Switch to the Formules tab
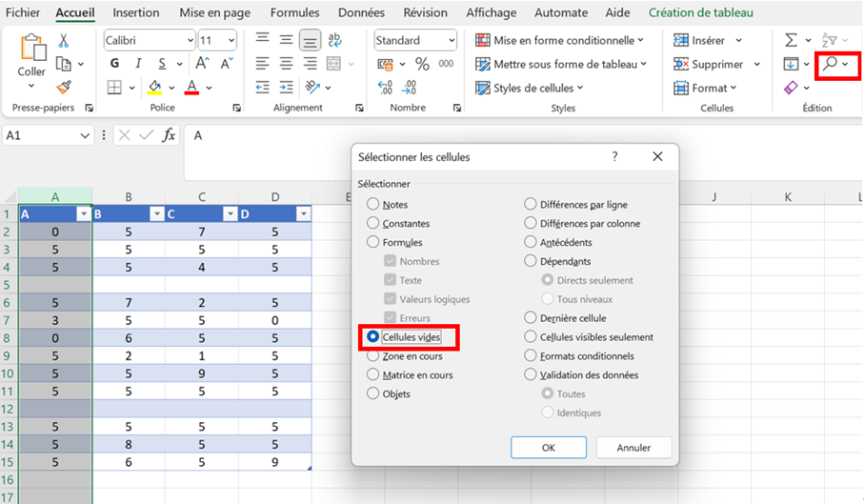Image resolution: width=864 pixels, height=504 pixels. (x=294, y=12)
